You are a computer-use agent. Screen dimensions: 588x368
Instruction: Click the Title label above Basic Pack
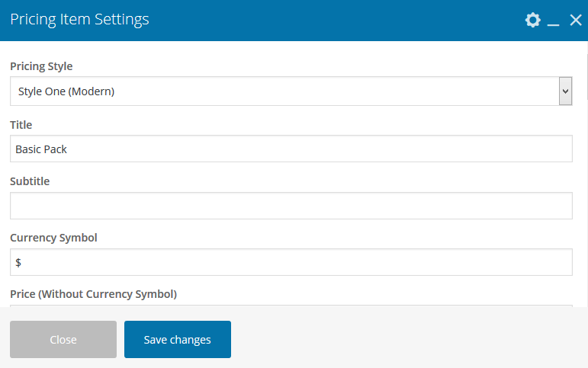(21, 124)
